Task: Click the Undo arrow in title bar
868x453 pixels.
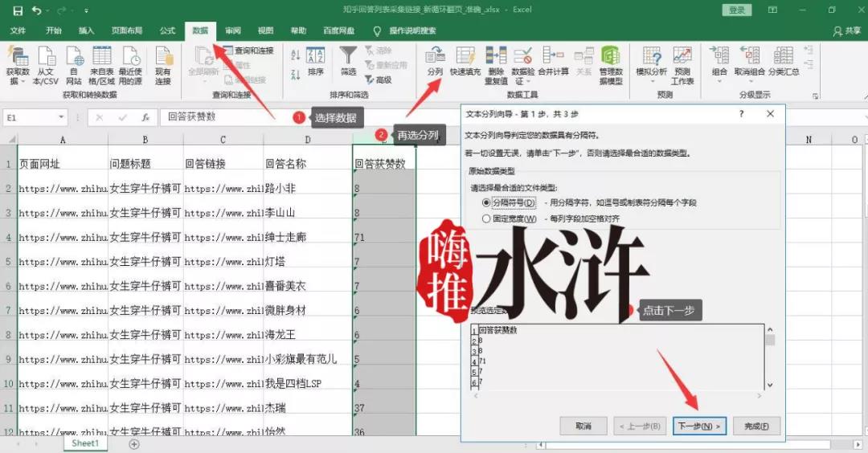Action: click(36, 10)
